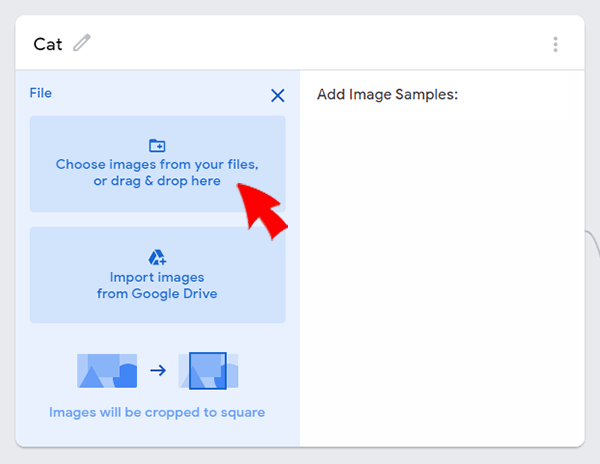Viewport: 600px width, 464px height.
Task: Click the Add Image Samples heading
Action: click(x=387, y=94)
